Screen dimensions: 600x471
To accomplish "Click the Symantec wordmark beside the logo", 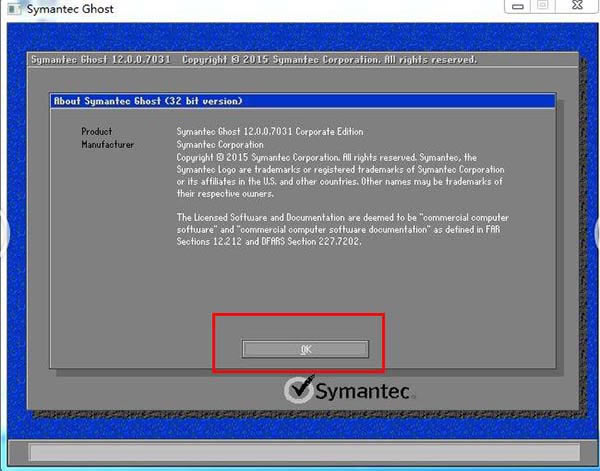I will tap(364, 392).
